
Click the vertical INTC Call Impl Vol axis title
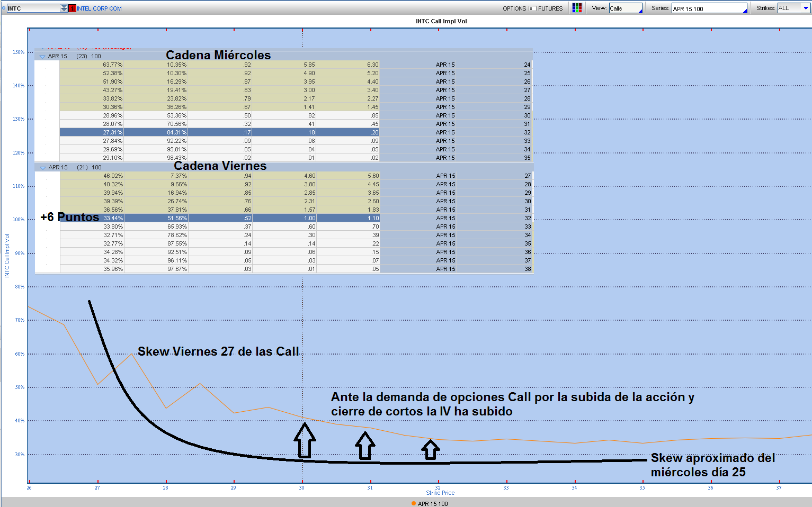[x=7, y=256]
